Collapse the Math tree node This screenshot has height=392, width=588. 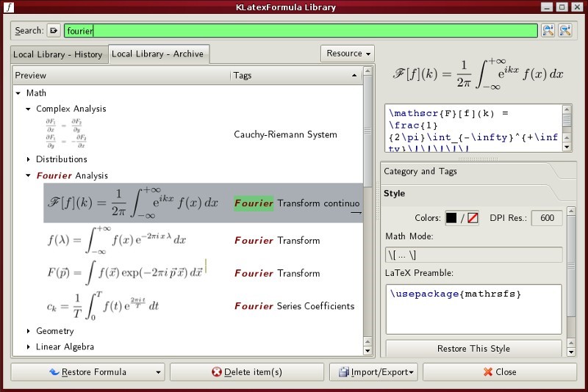point(18,93)
